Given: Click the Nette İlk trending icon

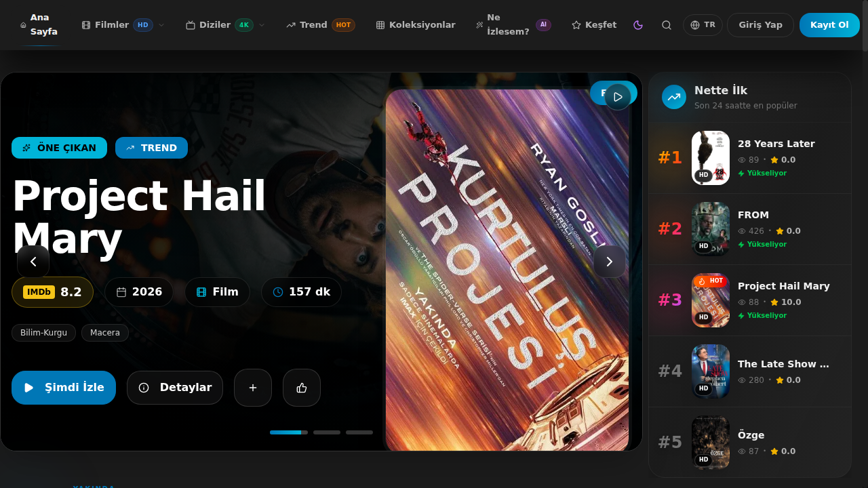Looking at the screenshot, I should (674, 97).
